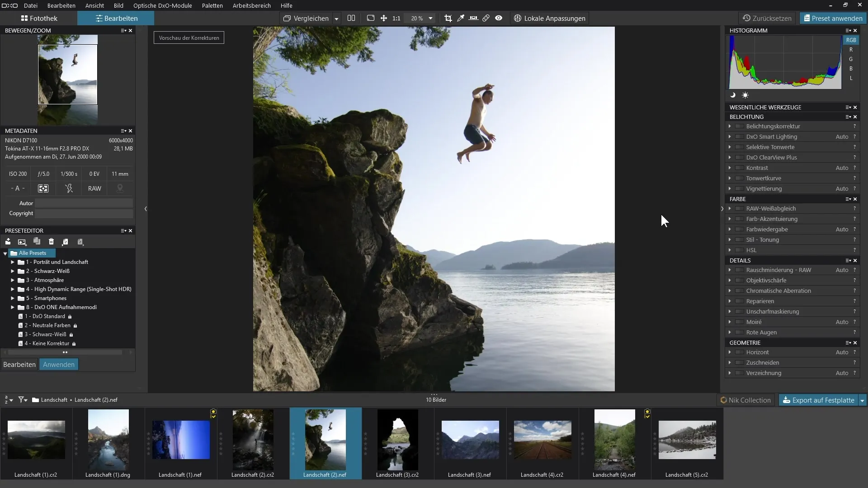Set zoom to 1:1

click(x=396, y=19)
